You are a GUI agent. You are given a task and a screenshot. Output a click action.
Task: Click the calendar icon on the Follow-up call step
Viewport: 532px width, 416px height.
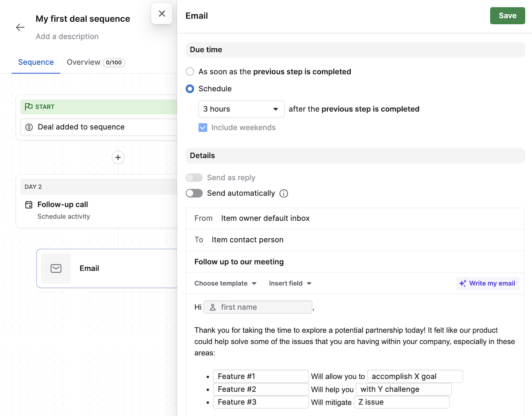(29, 204)
